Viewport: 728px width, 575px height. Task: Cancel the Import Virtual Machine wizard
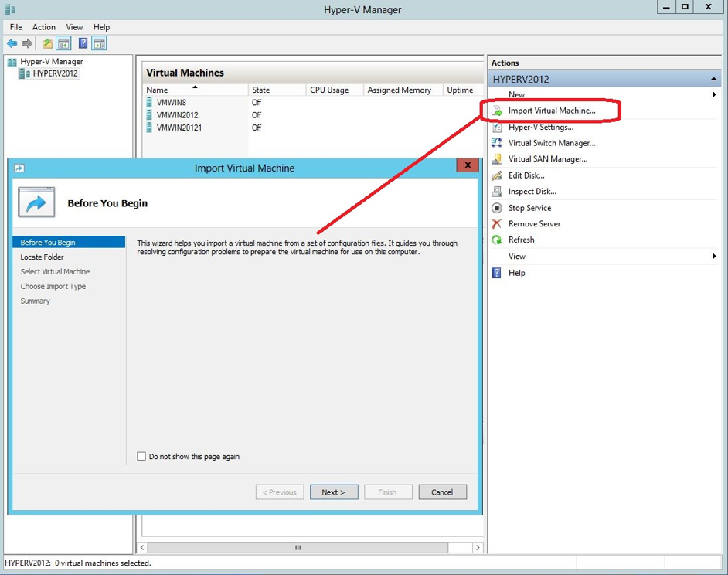pos(442,492)
